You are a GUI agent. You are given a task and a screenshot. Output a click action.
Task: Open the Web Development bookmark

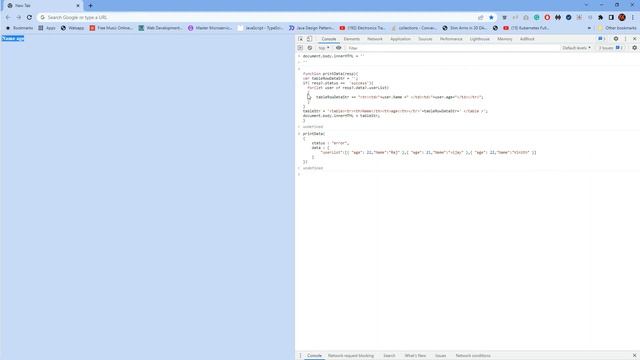(x=160, y=28)
